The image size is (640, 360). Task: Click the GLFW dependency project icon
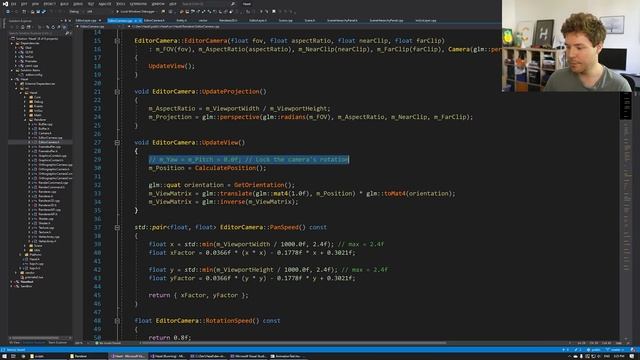[21, 52]
